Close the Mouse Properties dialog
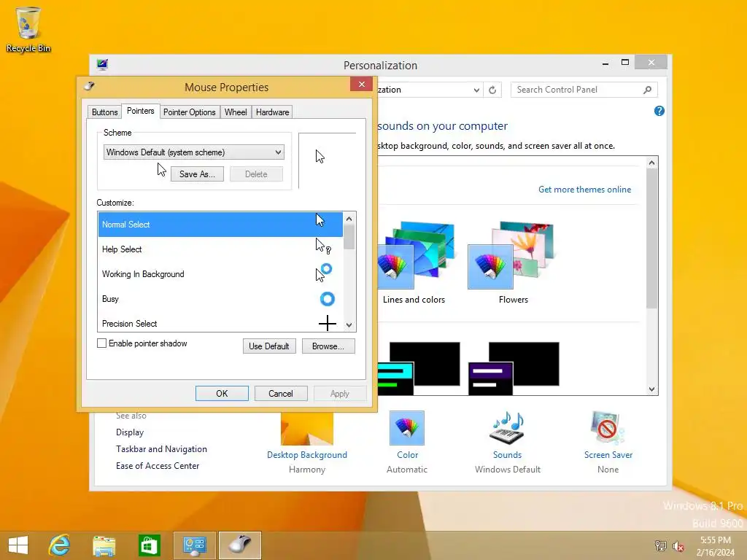 coord(361,85)
